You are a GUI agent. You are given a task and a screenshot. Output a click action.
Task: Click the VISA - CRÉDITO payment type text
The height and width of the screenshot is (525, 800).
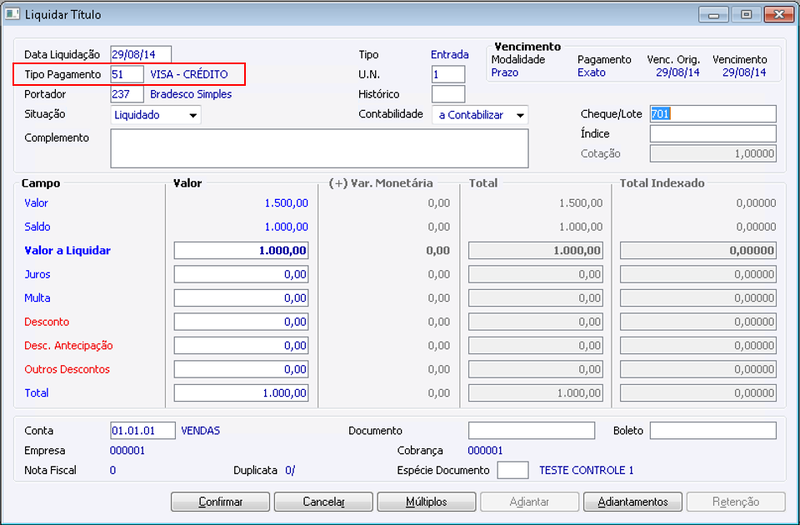tap(189, 74)
